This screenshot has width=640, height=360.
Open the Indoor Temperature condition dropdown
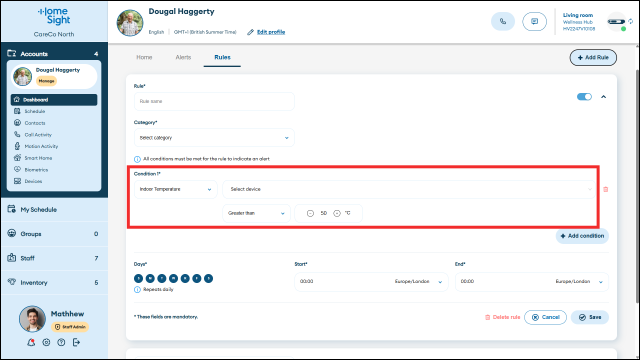tap(176, 189)
